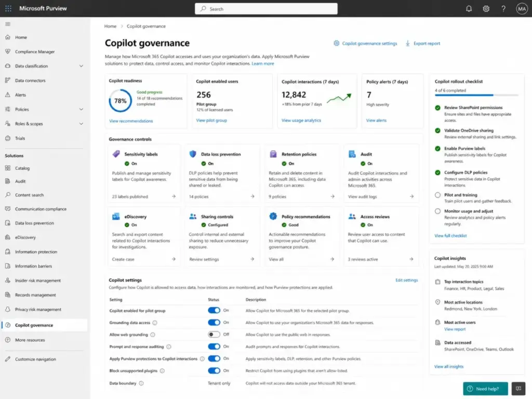The width and height of the screenshot is (532, 399).
Task: Check the Pilot and training checklist circle
Action: (x=437, y=195)
